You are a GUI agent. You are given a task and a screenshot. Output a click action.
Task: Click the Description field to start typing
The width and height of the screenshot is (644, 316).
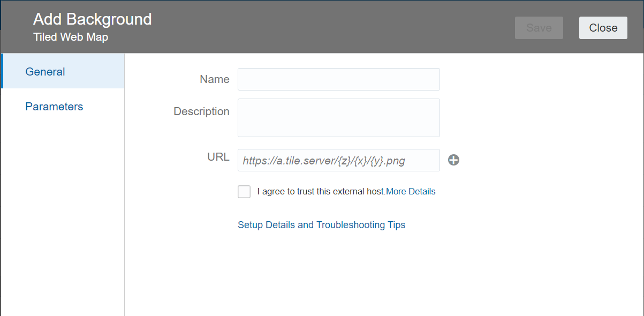[338, 118]
